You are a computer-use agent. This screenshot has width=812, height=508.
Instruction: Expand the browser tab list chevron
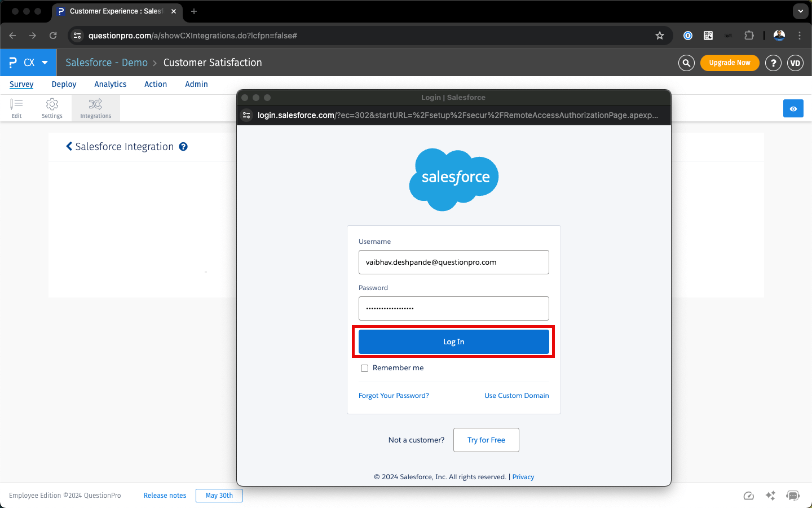point(800,11)
